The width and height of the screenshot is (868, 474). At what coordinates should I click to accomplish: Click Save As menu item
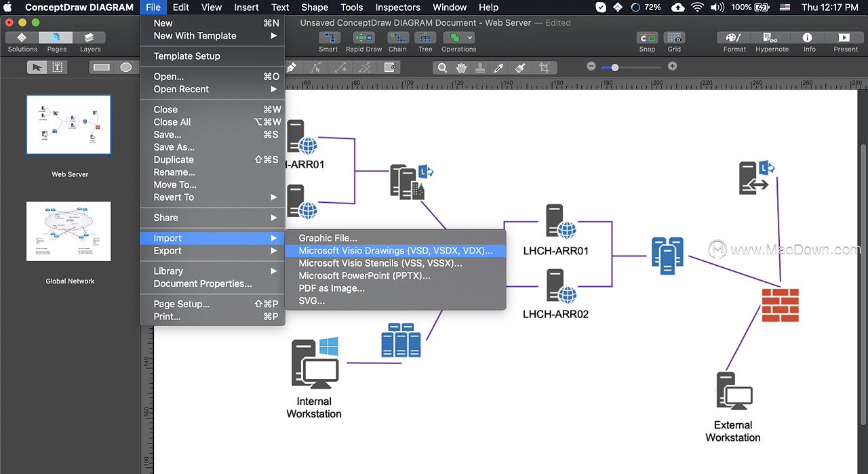point(212,147)
